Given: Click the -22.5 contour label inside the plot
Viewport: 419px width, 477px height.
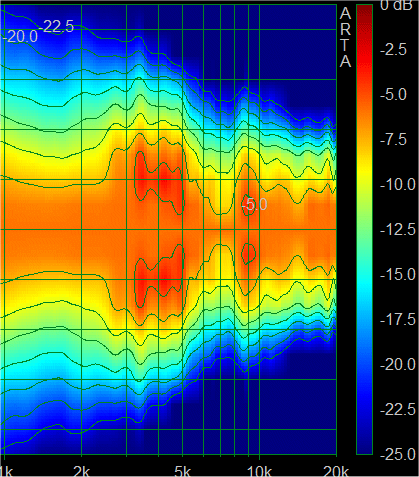Looking at the screenshot, I should pos(56,26).
